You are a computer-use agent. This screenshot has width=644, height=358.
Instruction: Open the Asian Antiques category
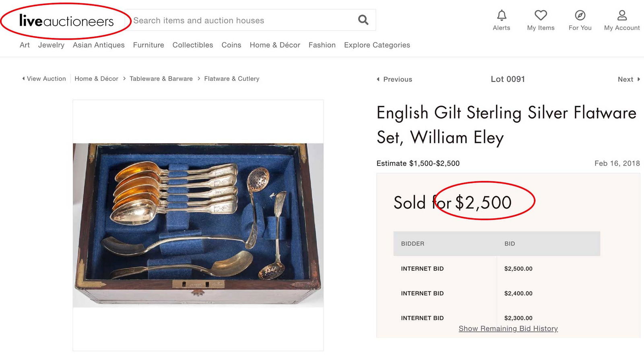point(99,45)
